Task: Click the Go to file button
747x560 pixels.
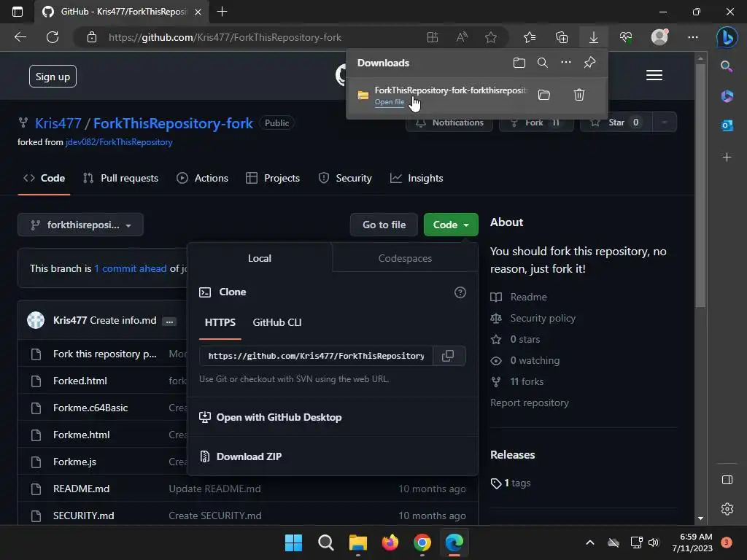Action: 384,225
